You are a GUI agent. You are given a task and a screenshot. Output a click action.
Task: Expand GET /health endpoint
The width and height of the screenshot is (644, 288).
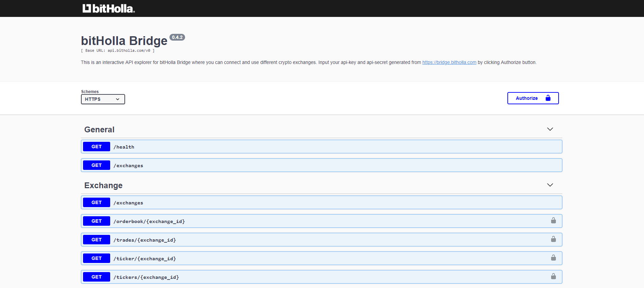(321, 147)
